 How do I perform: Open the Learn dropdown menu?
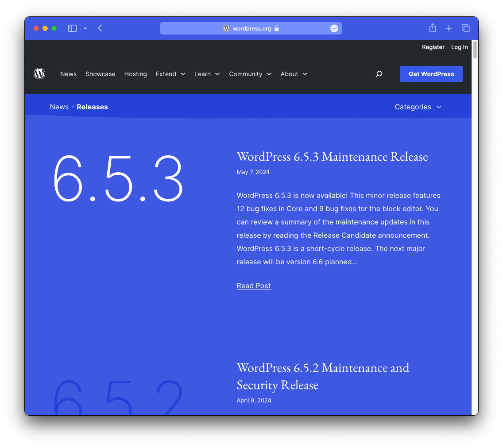(x=207, y=74)
